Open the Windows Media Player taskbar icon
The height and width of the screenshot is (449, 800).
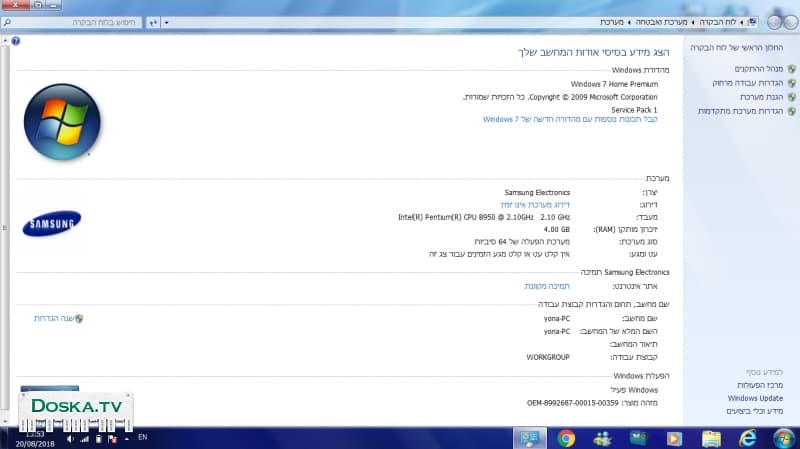tap(675, 438)
